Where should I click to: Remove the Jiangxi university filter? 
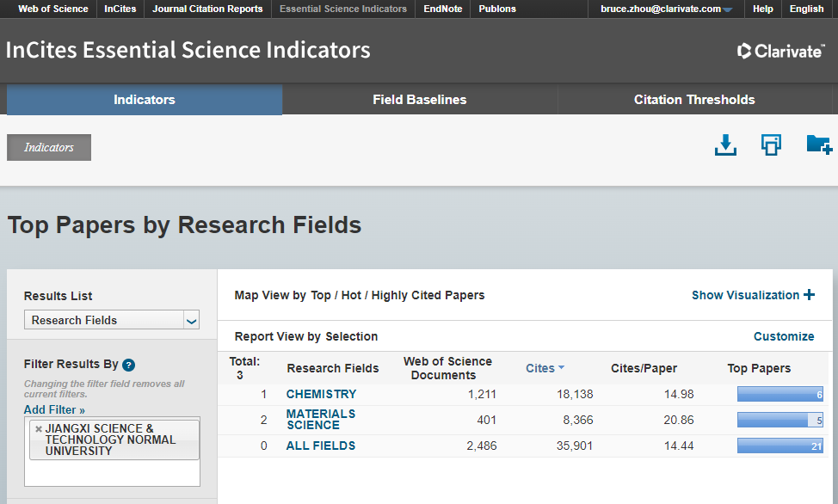39,428
